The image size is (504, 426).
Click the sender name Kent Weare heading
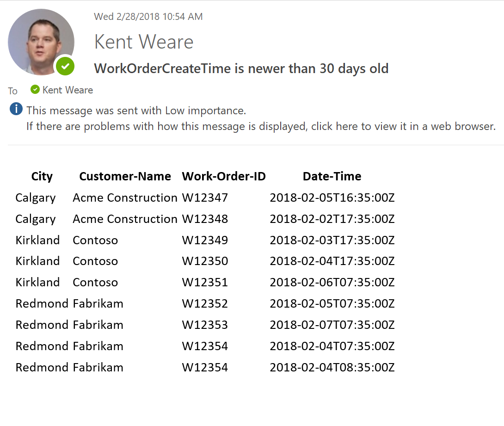[x=144, y=42]
